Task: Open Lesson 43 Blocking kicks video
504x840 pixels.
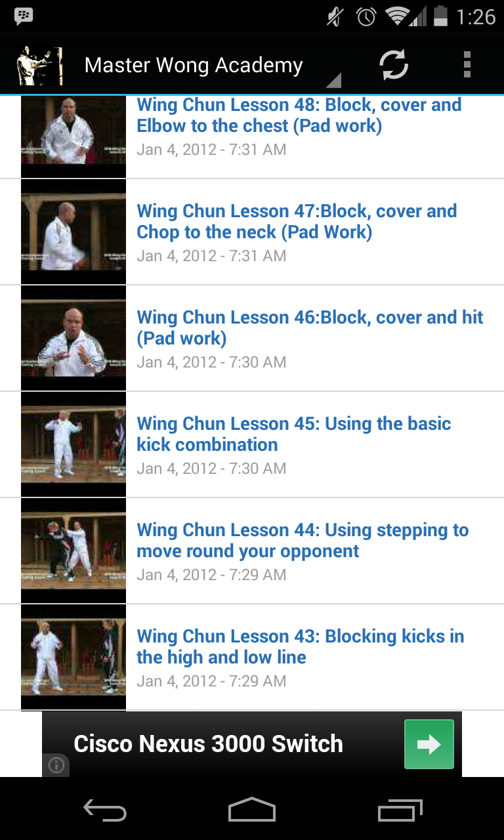Action: coord(252,657)
